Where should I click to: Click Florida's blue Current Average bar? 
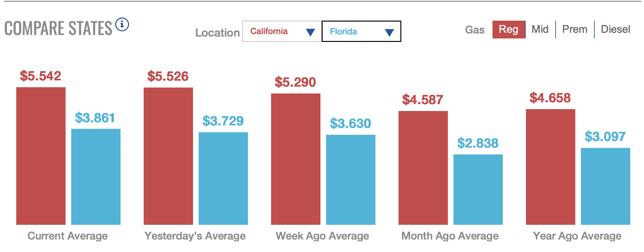click(96, 177)
